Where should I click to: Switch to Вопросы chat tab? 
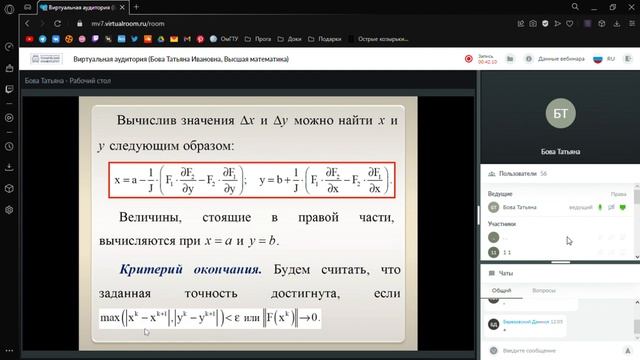(x=544, y=291)
